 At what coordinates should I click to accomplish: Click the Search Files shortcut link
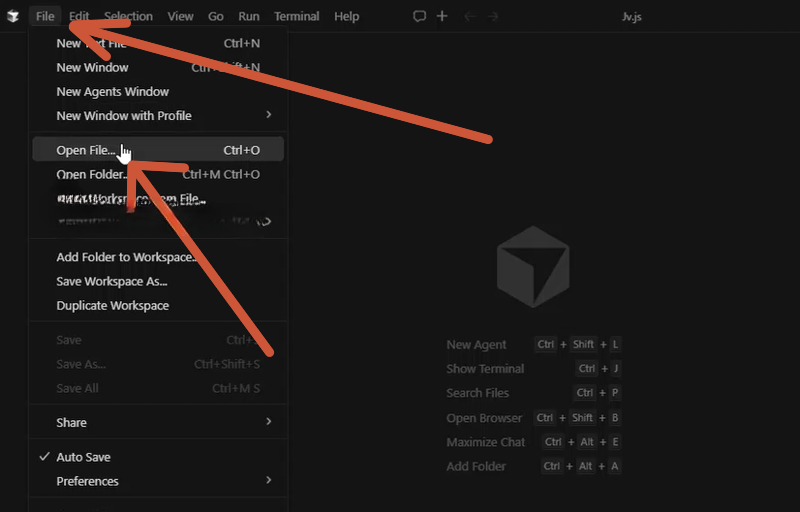(x=478, y=393)
